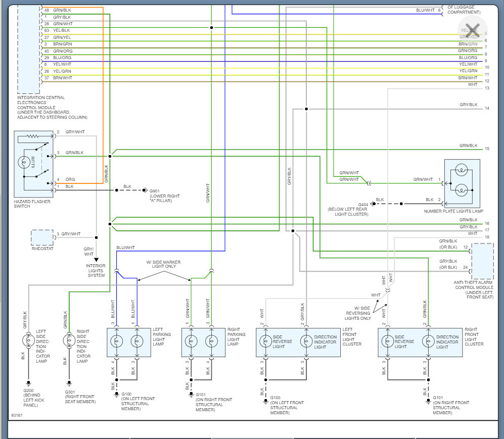Select the number plate lights lamp component

[462, 182]
